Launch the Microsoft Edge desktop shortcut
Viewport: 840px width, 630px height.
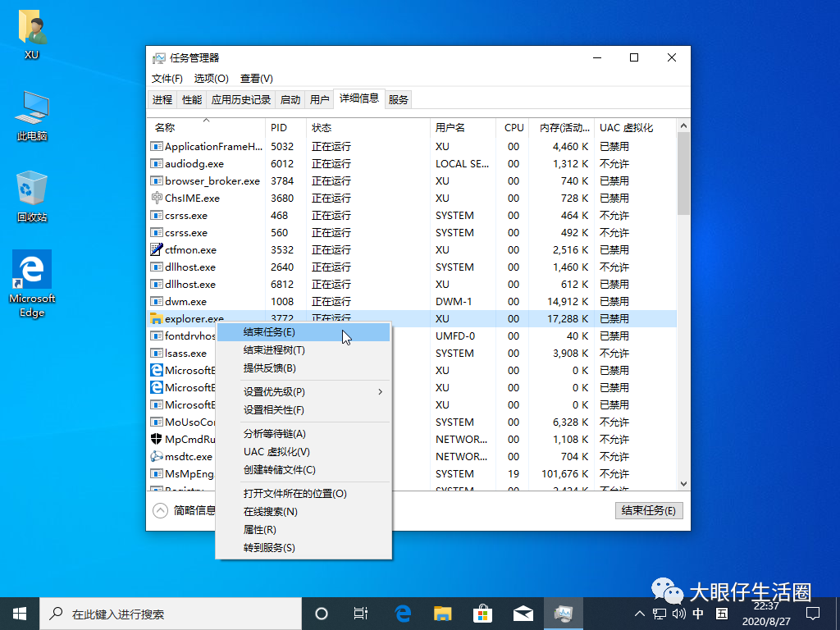point(31,271)
